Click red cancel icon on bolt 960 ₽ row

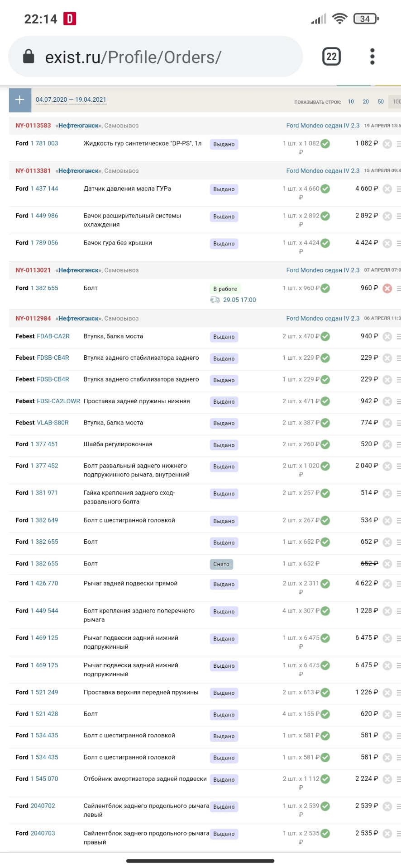click(387, 288)
